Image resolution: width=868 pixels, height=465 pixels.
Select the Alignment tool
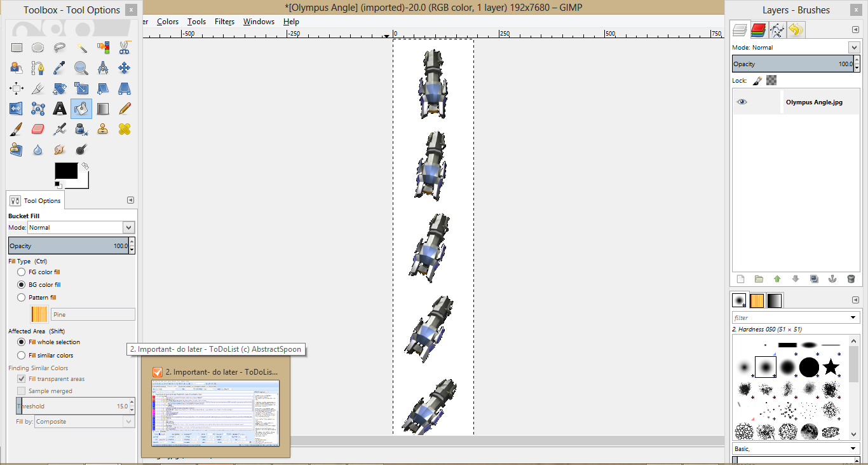[x=17, y=88]
